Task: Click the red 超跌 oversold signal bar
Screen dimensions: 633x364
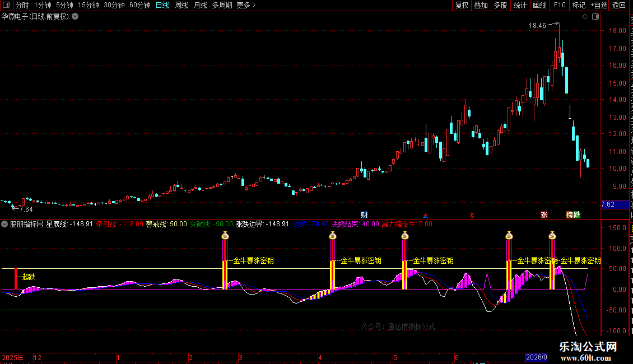Action: point(16,279)
